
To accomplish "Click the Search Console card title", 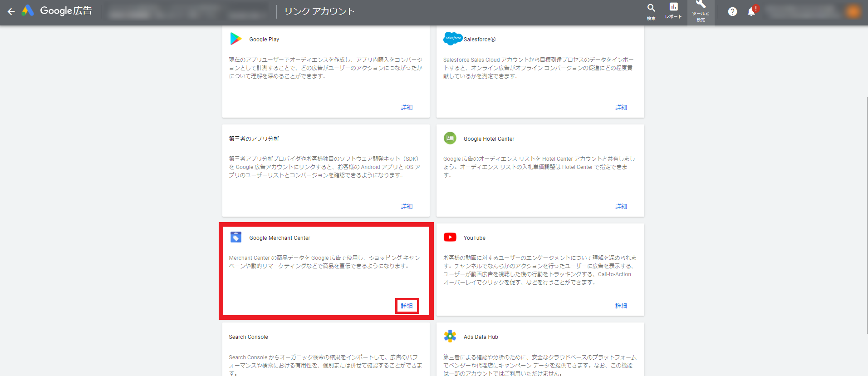I will click(x=248, y=337).
